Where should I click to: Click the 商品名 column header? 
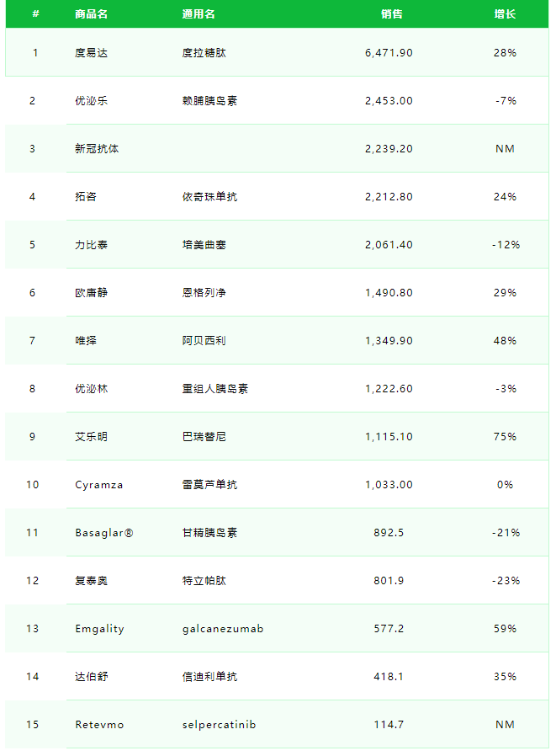click(91, 14)
